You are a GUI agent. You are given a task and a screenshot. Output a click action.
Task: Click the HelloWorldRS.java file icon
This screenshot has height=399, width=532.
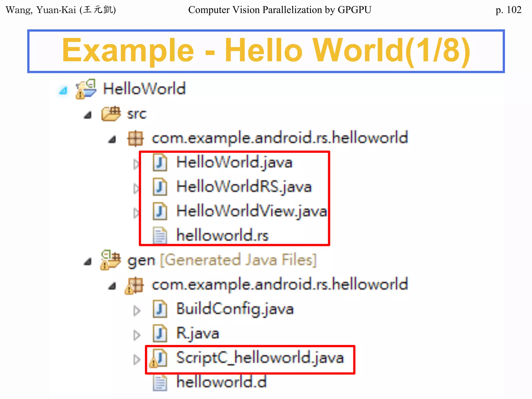pos(160,187)
